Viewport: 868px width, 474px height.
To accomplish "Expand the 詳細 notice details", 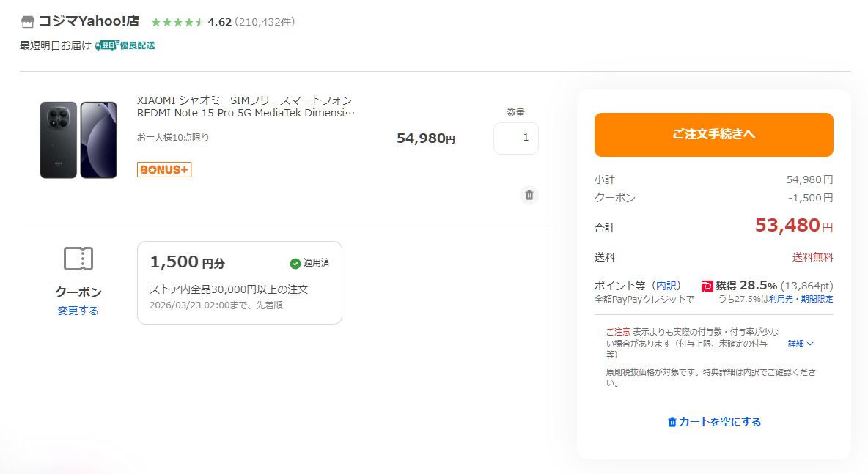I will point(801,343).
